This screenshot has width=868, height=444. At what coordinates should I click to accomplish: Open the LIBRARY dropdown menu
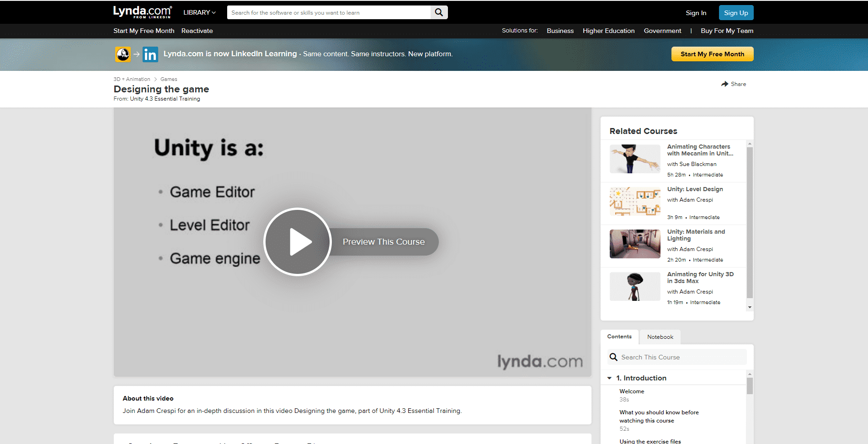click(199, 12)
